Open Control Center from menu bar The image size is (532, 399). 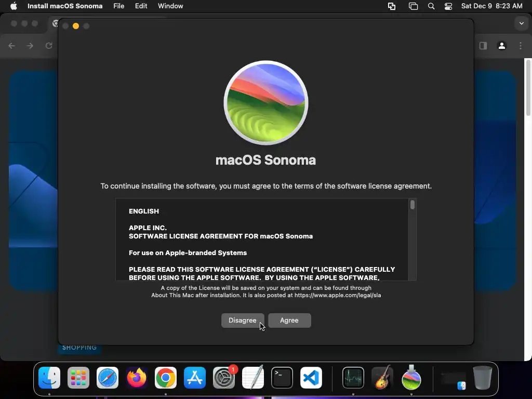pos(448,6)
